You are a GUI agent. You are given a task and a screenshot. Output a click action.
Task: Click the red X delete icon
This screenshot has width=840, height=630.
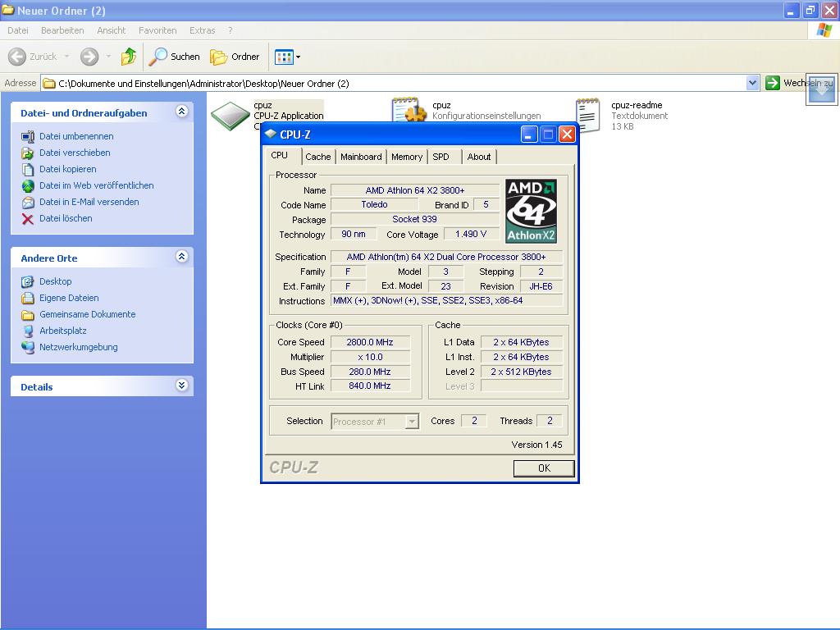point(28,218)
